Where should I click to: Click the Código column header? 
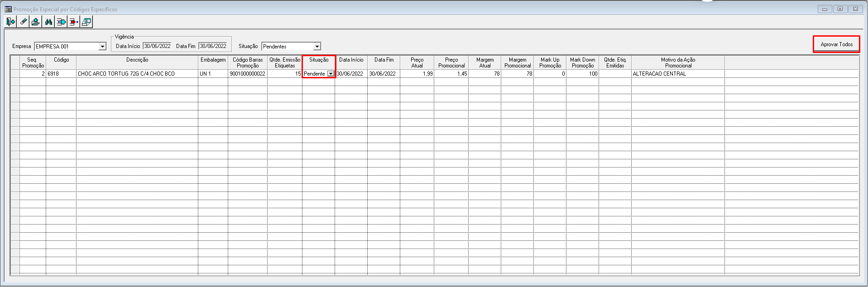[x=61, y=62]
